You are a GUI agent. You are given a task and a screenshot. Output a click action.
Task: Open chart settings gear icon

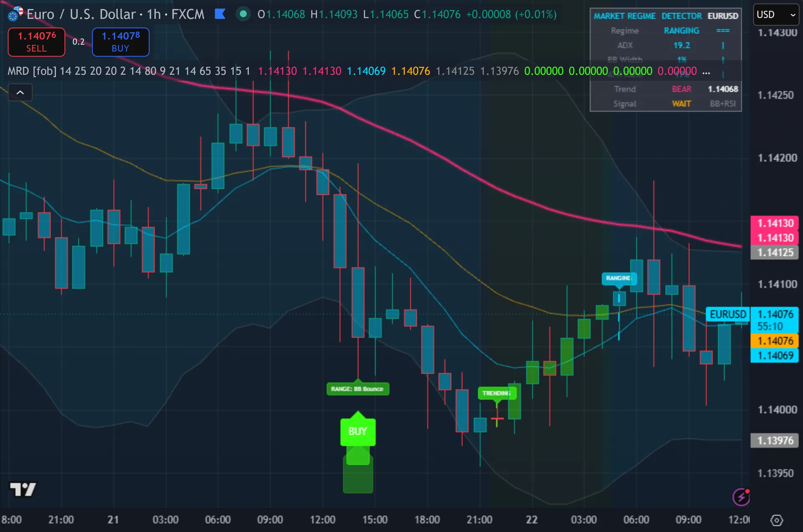(x=776, y=520)
